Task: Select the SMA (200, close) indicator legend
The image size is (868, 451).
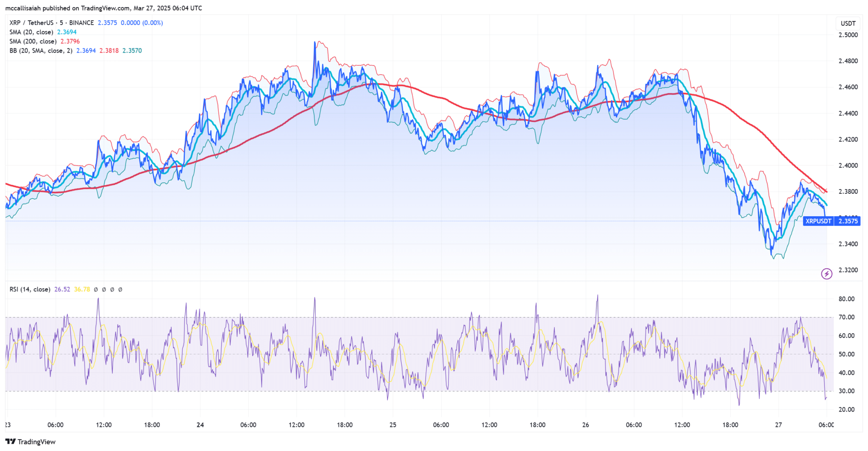Action: [x=33, y=42]
